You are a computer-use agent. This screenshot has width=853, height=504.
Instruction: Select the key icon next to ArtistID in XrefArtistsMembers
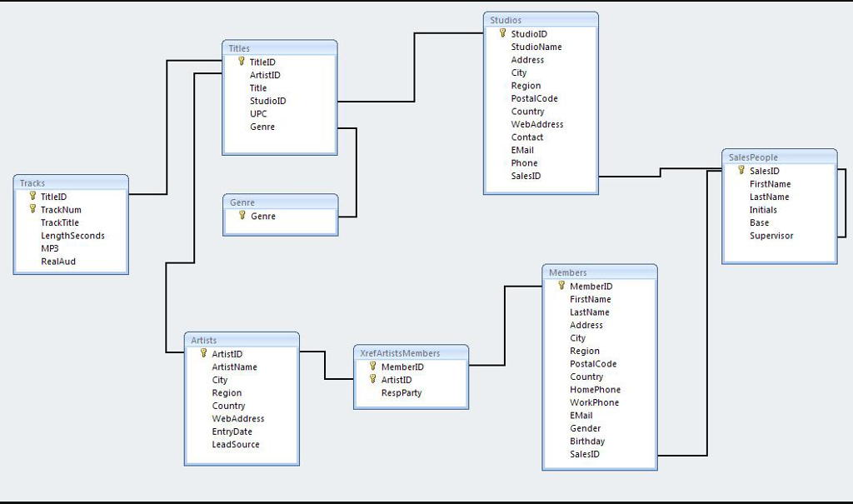click(372, 379)
